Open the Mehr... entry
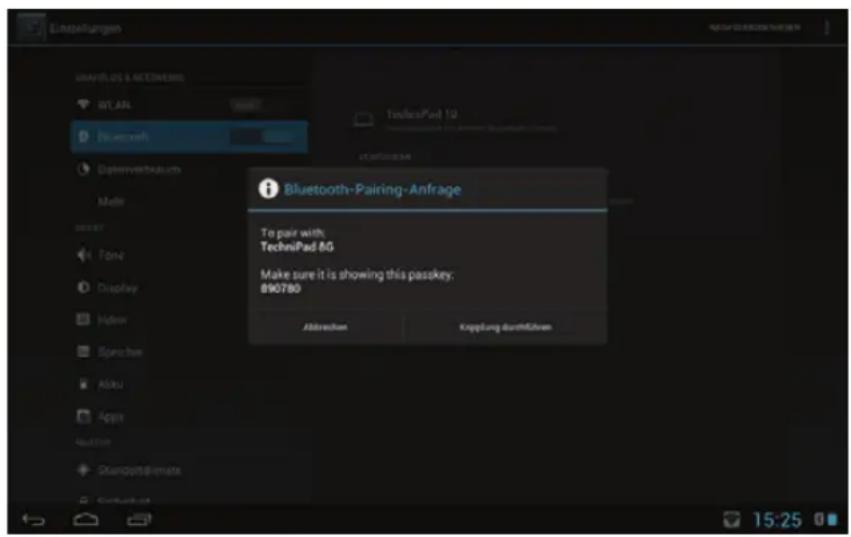 111,201
